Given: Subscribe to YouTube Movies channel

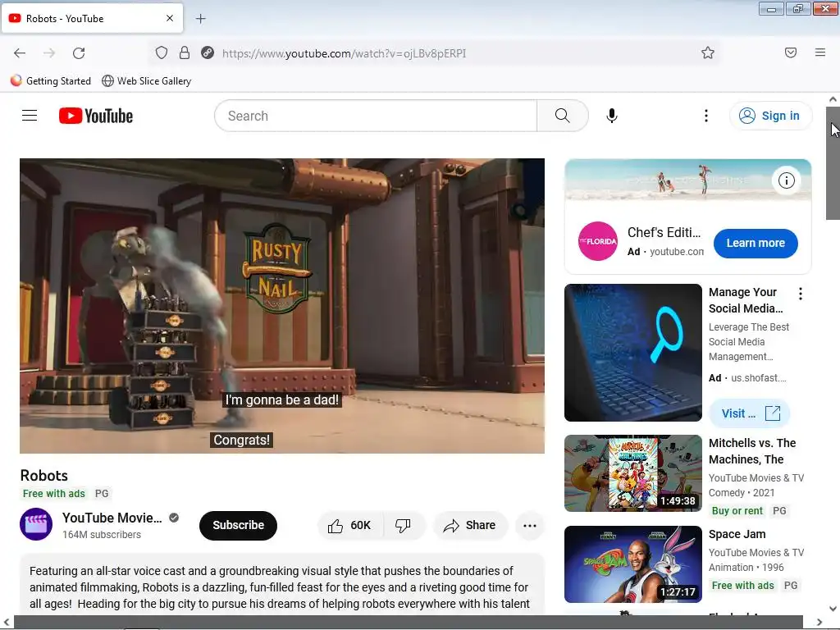Looking at the screenshot, I should tap(239, 526).
